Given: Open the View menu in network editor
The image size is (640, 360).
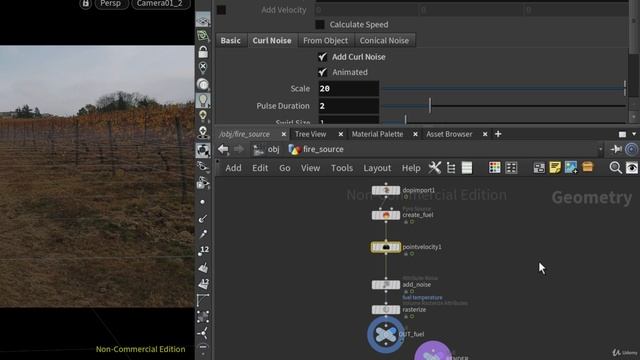Looking at the screenshot, I should click(x=311, y=168).
